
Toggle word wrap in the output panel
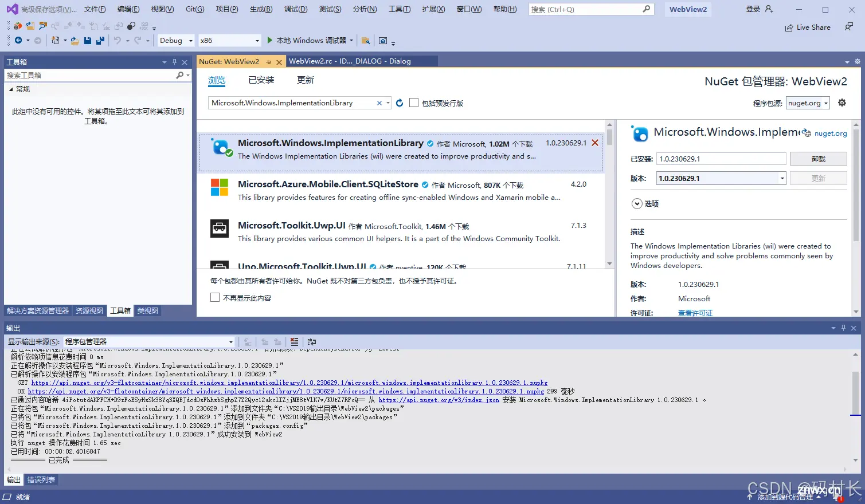(312, 341)
